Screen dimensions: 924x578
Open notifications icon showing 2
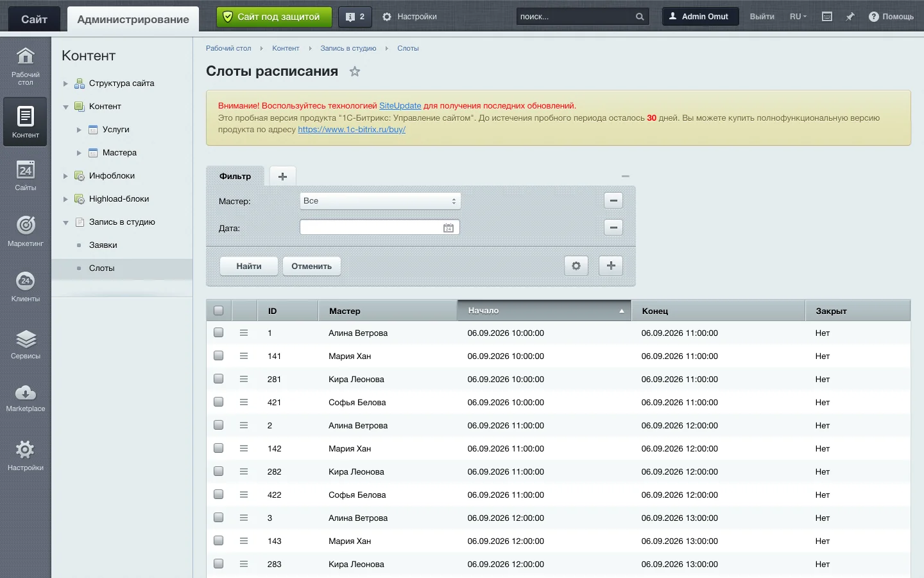[354, 17]
